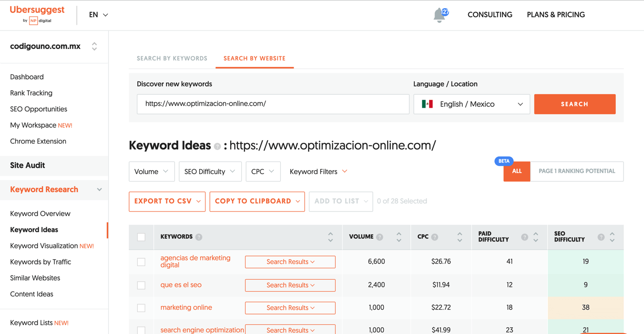Switch to PAGE 1 RANKING POTENTIAL view
This screenshot has width=644, height=334.
click(577, 171)
